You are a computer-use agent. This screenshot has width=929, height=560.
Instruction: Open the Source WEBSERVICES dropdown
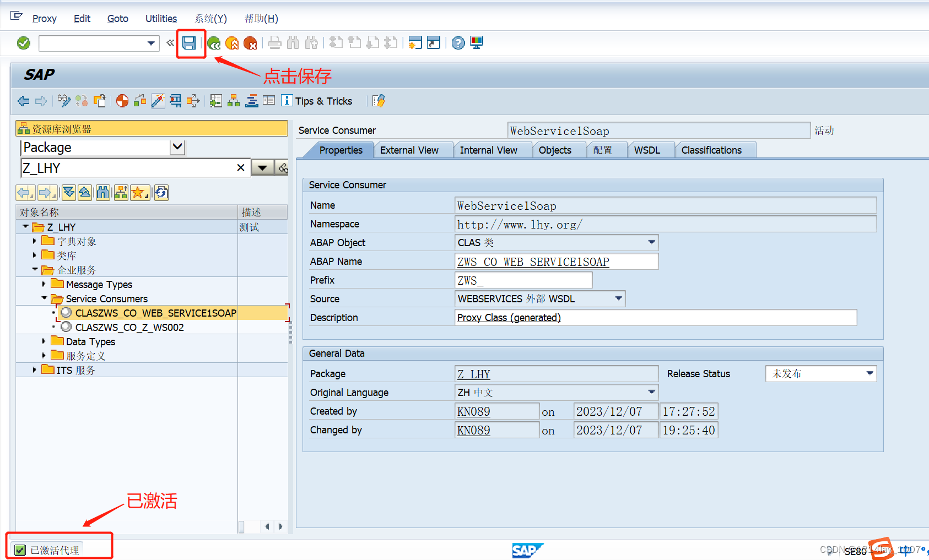click(x=618, y=298)
